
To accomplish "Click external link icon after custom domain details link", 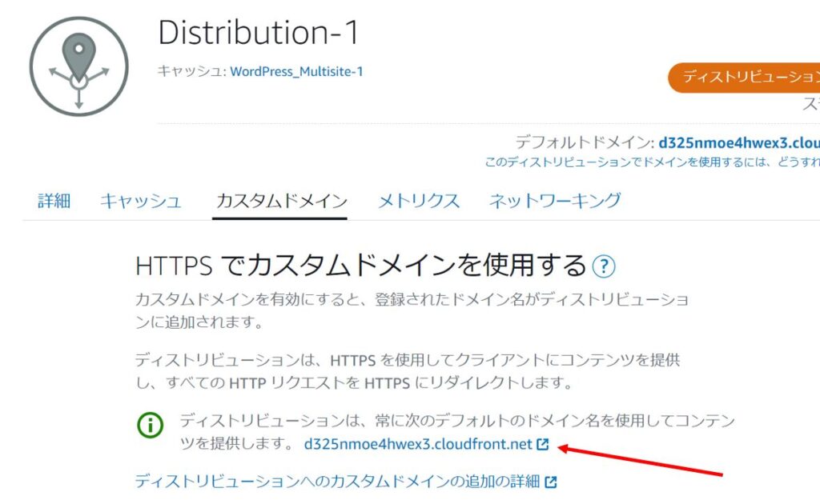I will click(551, 482).
